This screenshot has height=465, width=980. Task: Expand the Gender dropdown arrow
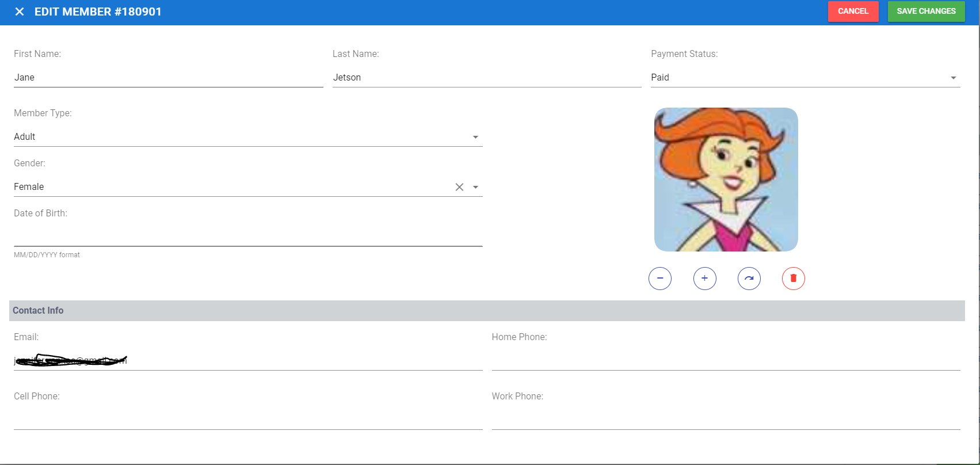click(x=476, y=187)
